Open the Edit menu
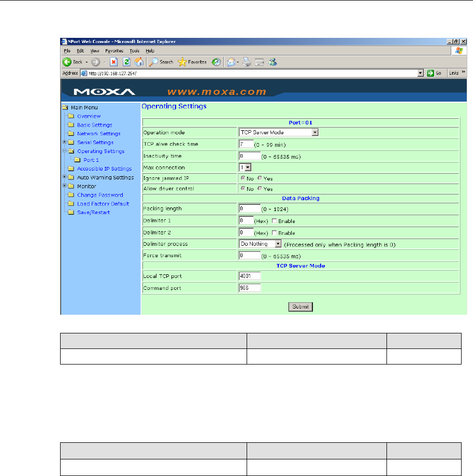 click(x=80, y=51)
